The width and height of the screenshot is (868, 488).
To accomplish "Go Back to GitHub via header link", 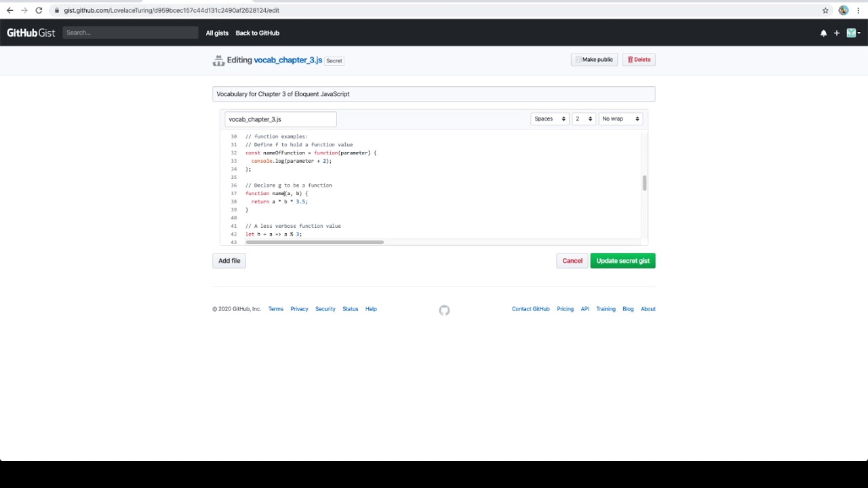I will (257, 33).
